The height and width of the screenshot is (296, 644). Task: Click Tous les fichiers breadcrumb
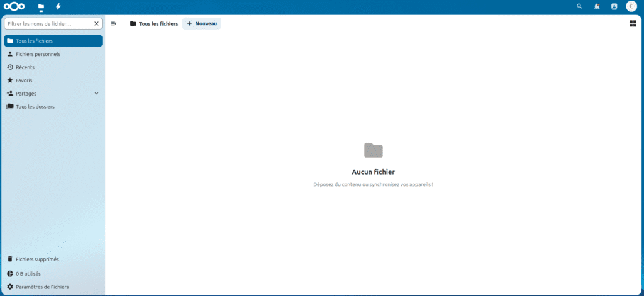point(154,23)
